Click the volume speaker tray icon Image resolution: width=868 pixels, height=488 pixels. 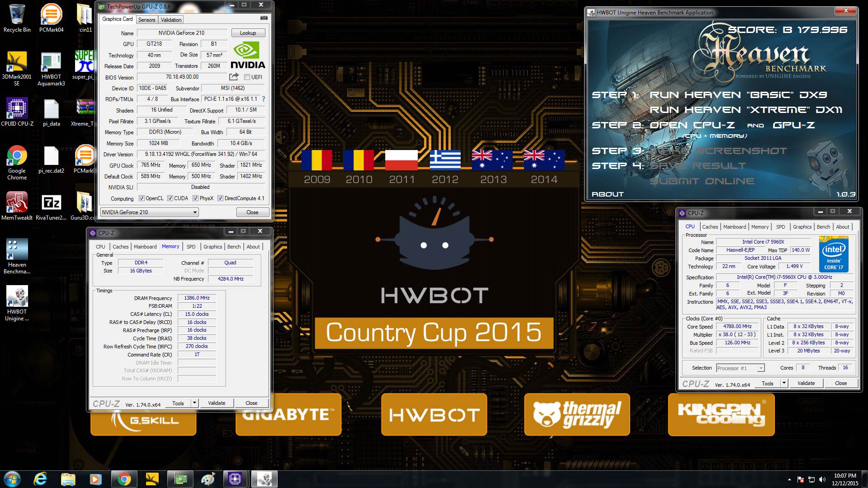(x=822, y=479)
